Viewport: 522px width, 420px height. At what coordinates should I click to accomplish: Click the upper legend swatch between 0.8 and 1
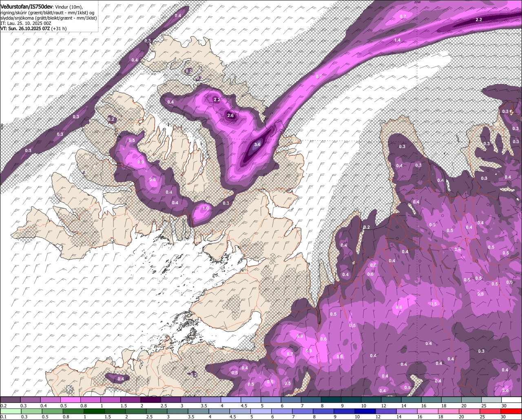[x=91, y=400]
